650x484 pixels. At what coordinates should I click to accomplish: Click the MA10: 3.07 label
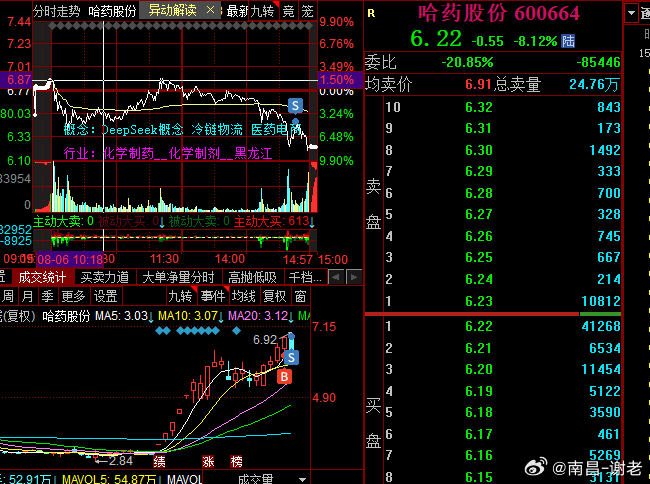[188, 316]
